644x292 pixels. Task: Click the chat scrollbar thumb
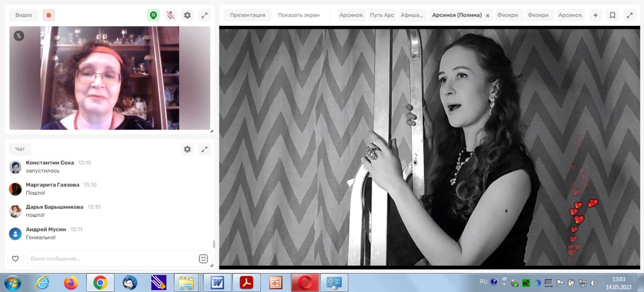pos(214,244)
